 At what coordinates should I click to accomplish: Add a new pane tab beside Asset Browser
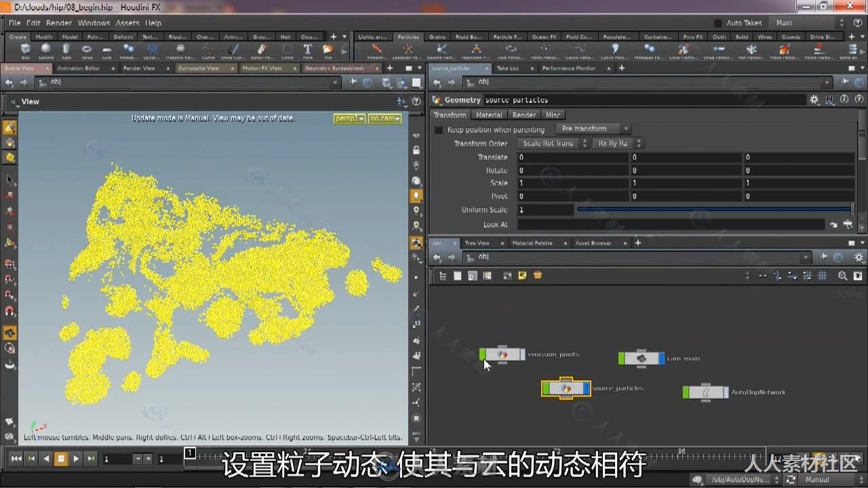pos(637,243)
